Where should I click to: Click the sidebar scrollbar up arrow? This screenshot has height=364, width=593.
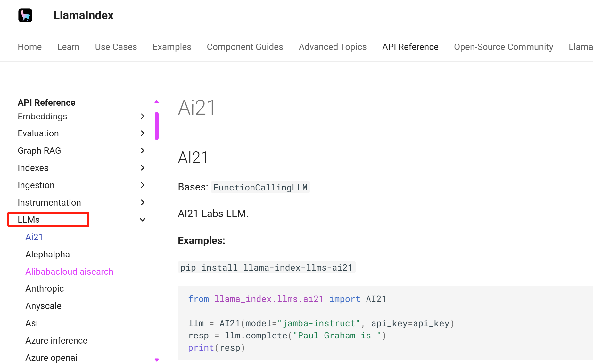coord(157,102)
